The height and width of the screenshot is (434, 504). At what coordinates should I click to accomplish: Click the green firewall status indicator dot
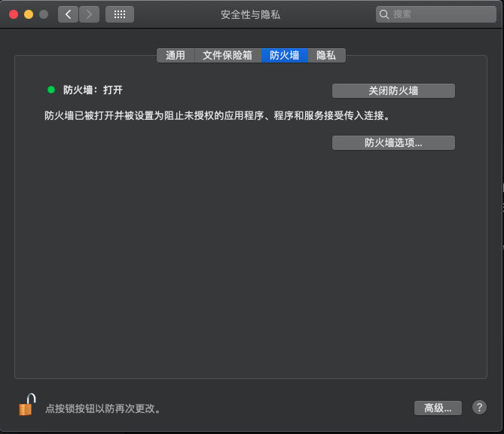point(51,90)
